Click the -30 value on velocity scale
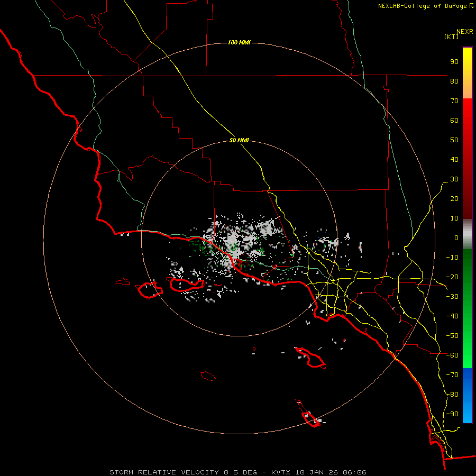This screenshot has width=476, height=476. coord(452,297)
